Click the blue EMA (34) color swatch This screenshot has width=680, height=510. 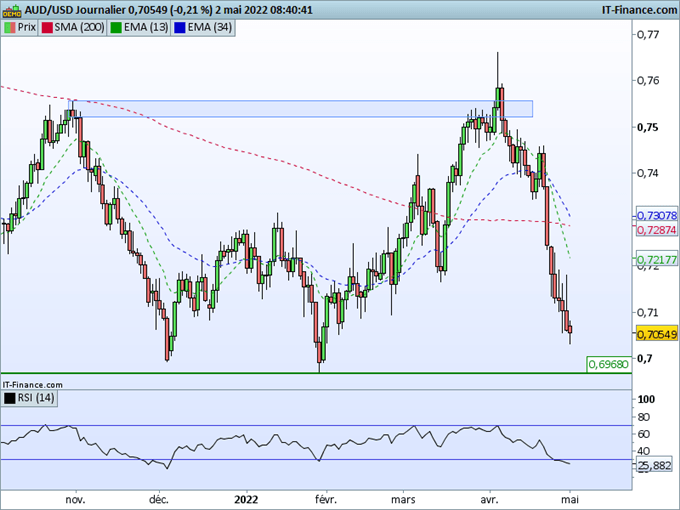(x=180, y=28)
